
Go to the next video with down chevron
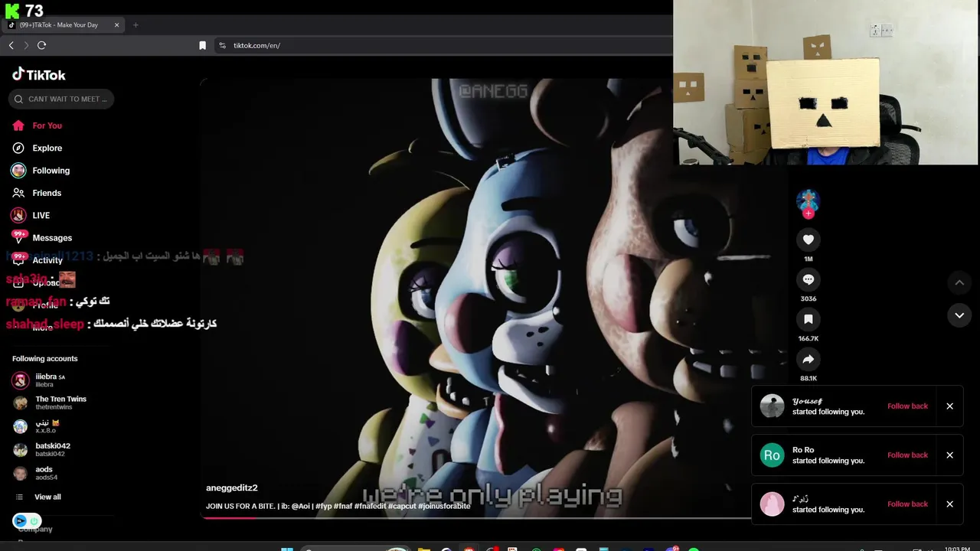click(959, 315)
